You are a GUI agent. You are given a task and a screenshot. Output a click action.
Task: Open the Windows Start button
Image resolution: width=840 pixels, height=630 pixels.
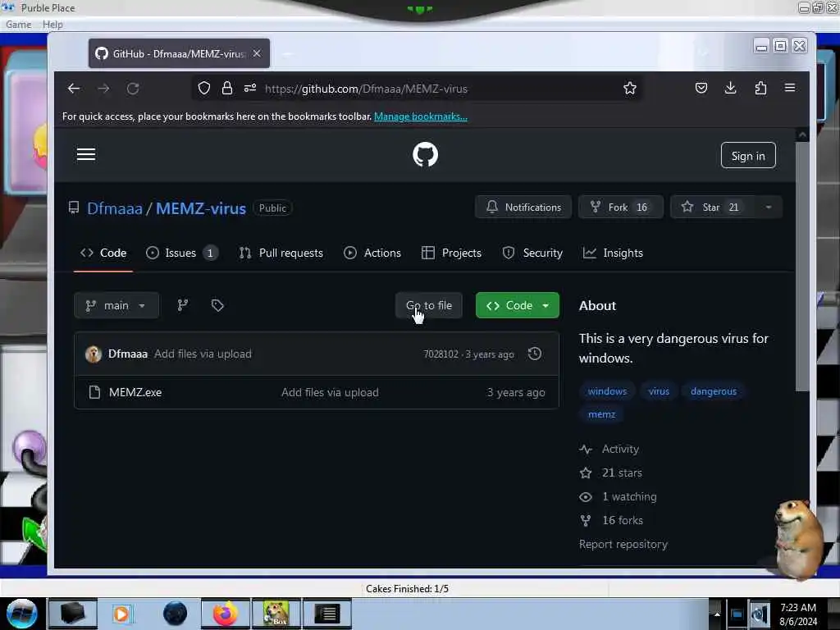(22, 614)
